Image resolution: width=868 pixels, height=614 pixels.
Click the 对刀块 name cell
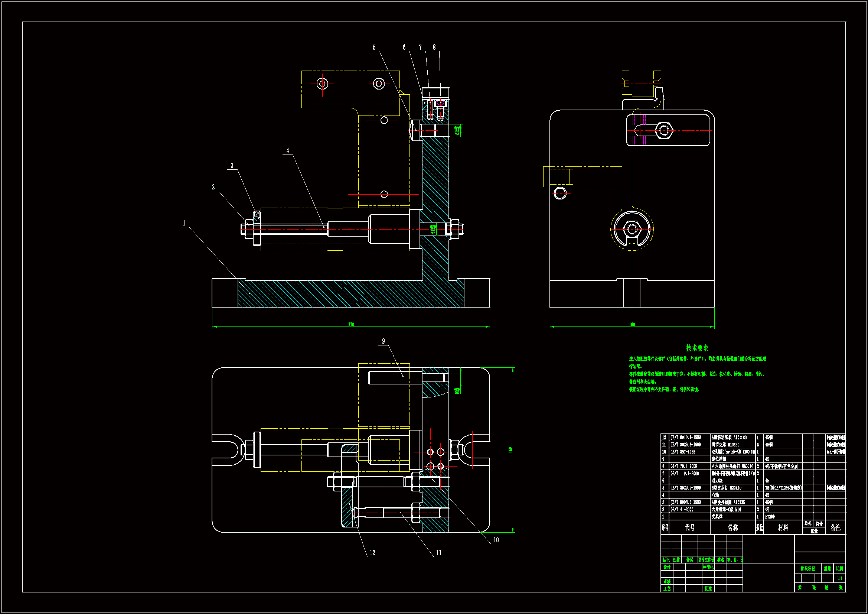click(x=717, y=481)
